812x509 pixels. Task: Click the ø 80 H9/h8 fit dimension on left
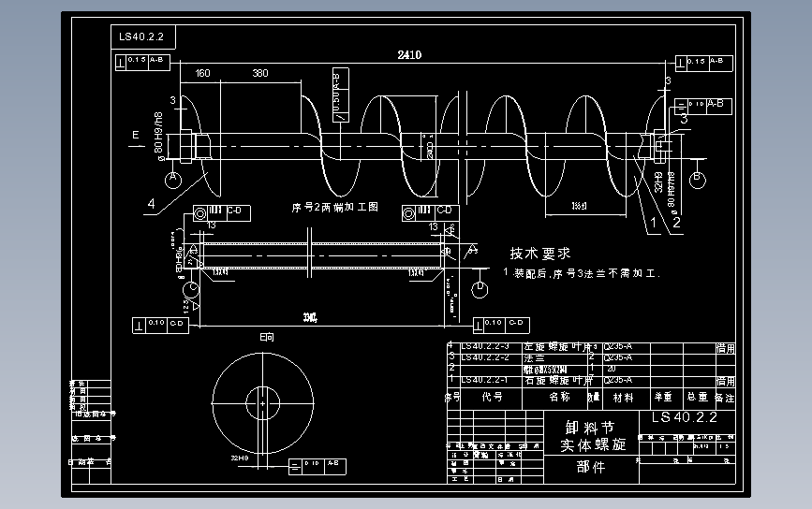pyautogui.click(x=158, y=137)
